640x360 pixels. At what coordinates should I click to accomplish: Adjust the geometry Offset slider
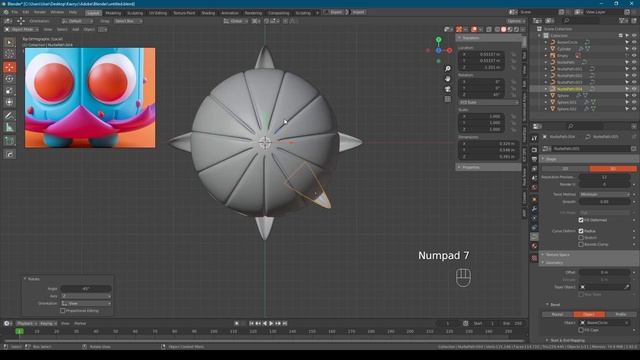(x=604, y=272)
